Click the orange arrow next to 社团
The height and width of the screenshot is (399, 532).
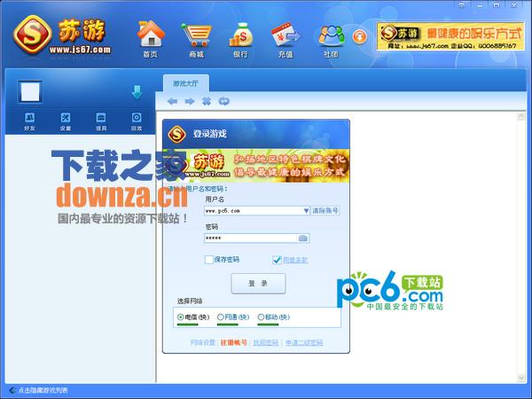[x=360, y=36]
